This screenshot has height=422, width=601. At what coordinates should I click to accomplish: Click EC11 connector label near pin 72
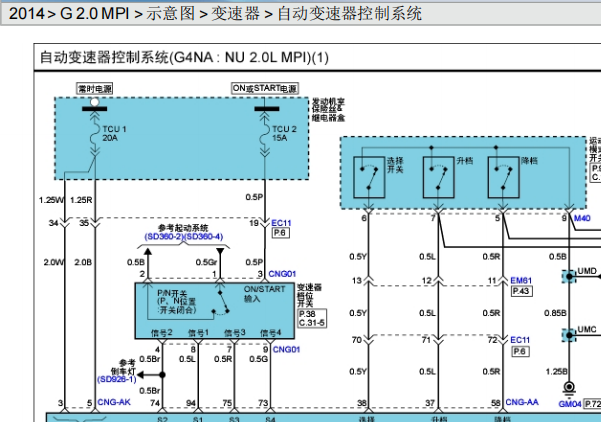coord(520,340)
